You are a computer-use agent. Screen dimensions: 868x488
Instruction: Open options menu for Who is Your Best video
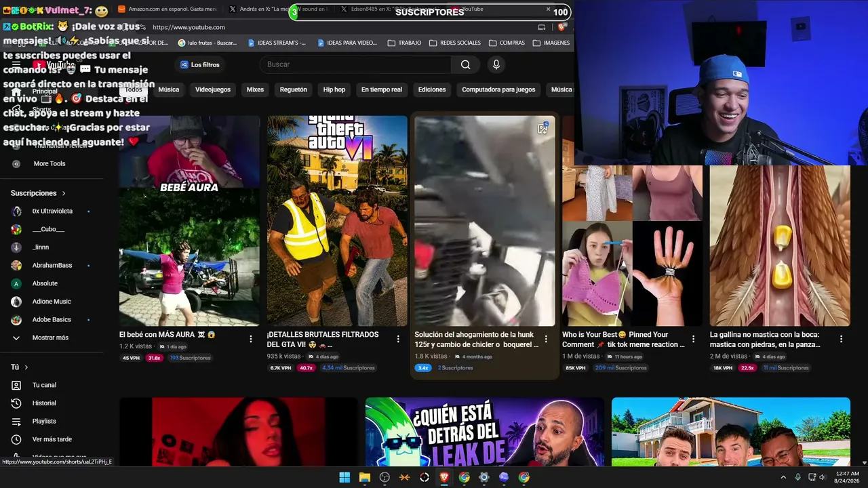(x=693, y=339)
